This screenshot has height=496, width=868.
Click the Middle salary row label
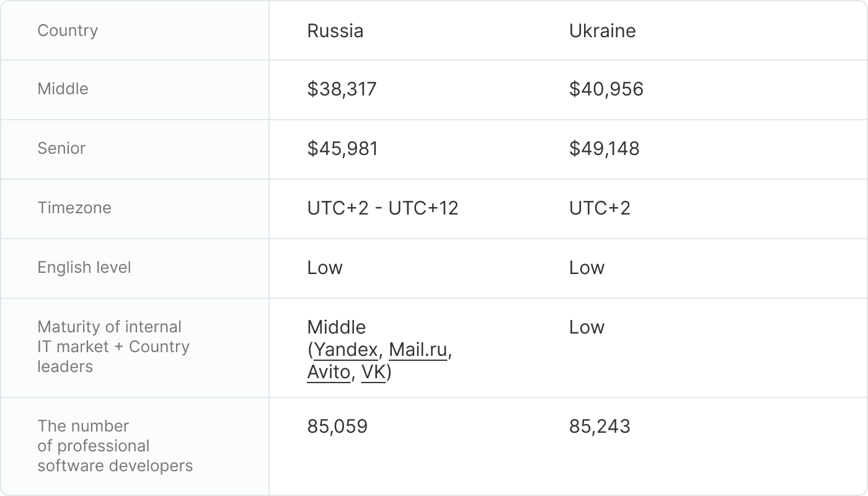[x=63, y=89]
